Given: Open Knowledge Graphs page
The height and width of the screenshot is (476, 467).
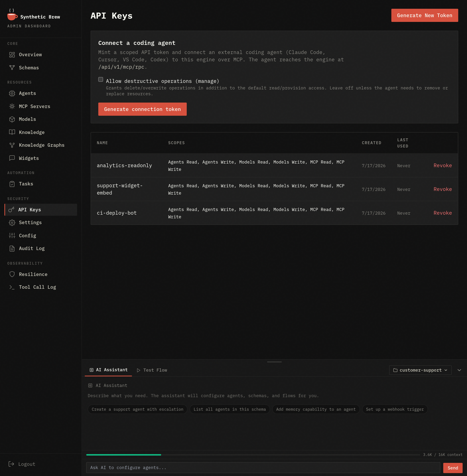Looking at the screenshot, I should (x=41, y=145).
